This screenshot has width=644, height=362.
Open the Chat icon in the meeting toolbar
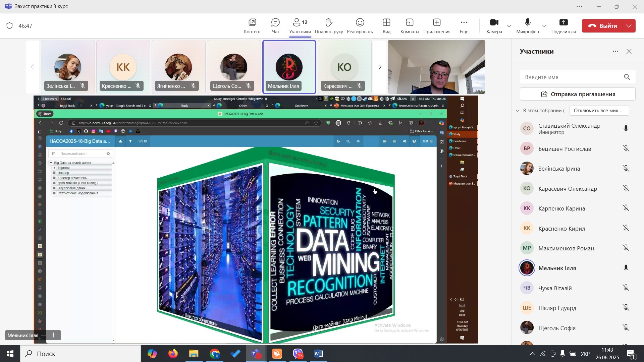tap(275, 23)
